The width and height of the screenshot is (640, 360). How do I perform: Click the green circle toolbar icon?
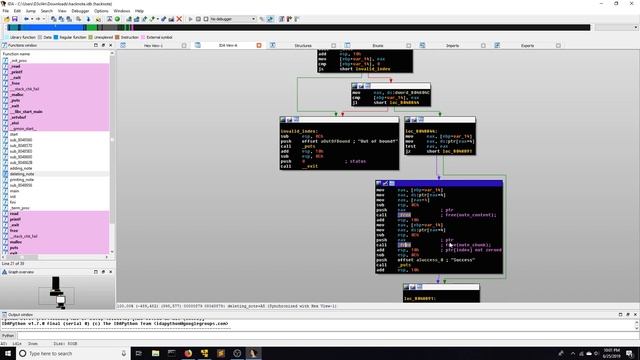[117, 19]
